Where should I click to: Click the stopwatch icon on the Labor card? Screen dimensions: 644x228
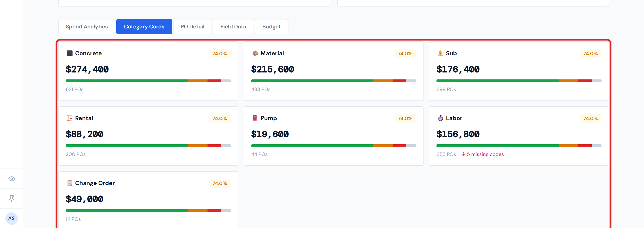[441, 118]
